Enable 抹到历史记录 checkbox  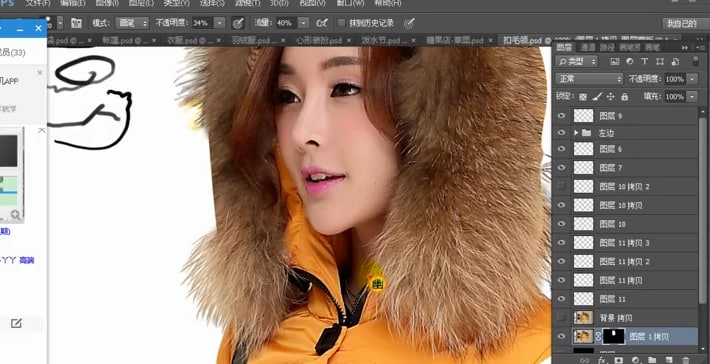coord(341,23)
